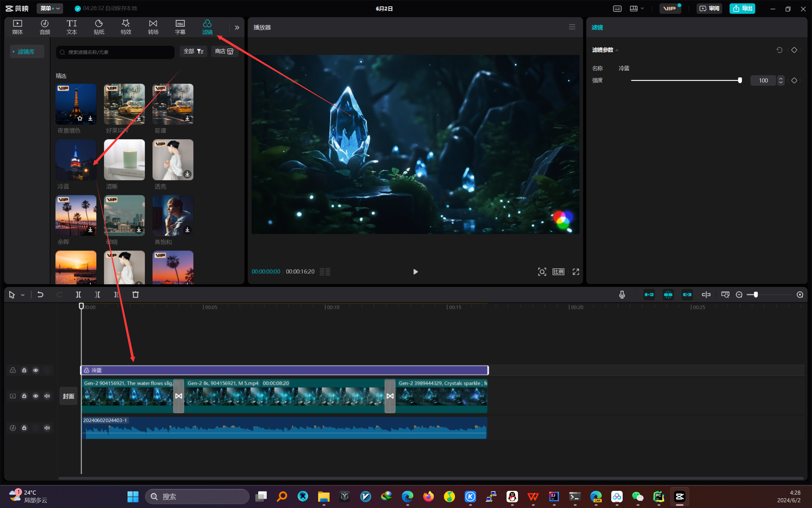812x508 pixels.
Task: Click the filter search field
Action: coord(115,52)
